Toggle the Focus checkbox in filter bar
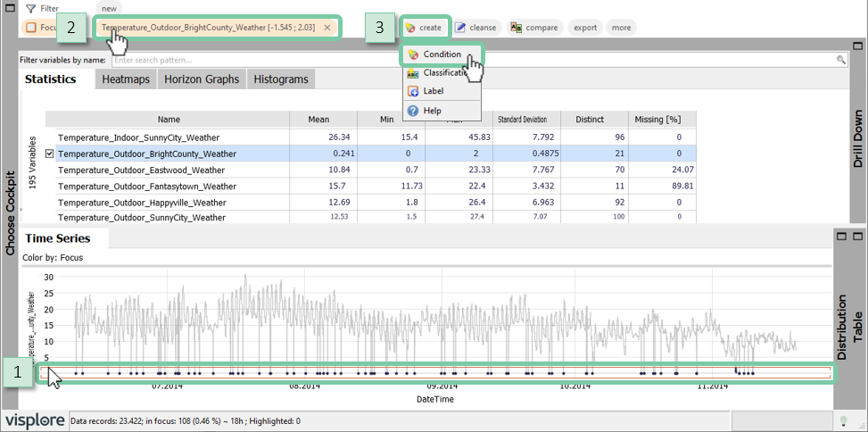 31,28
